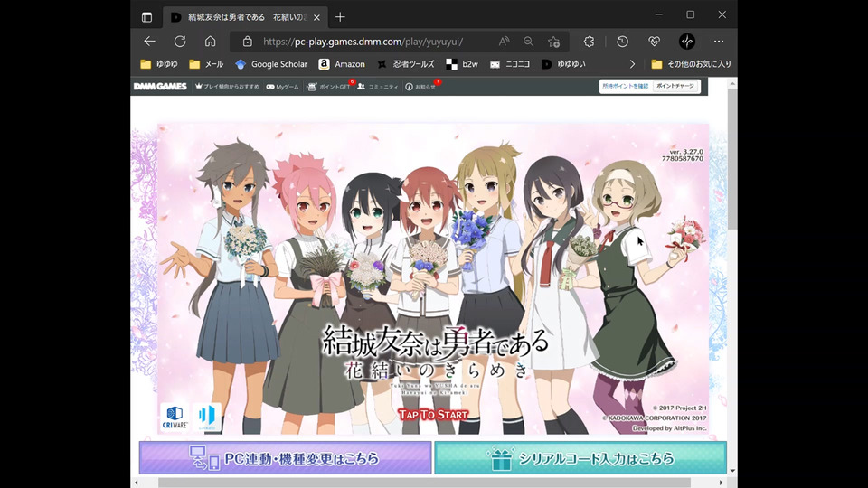
Task: Open the profile avatar icon
Action: (x=687, y=42)
